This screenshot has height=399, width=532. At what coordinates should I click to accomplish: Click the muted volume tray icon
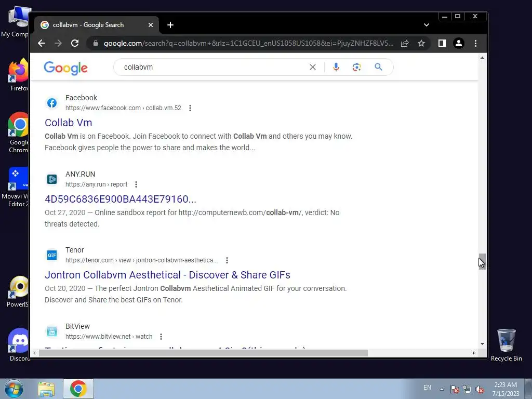point(480,389)
